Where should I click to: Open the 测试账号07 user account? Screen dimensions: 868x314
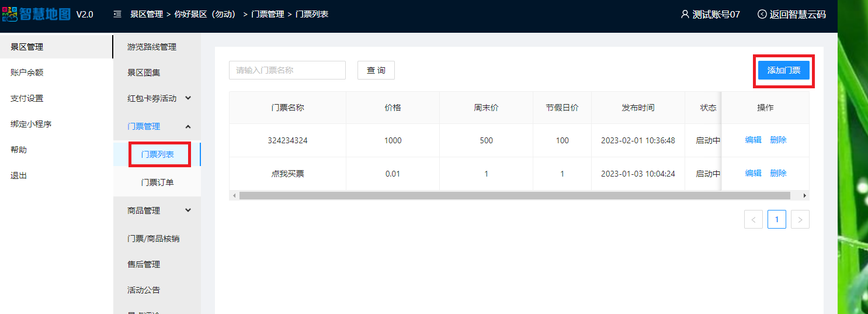(710, 15)
